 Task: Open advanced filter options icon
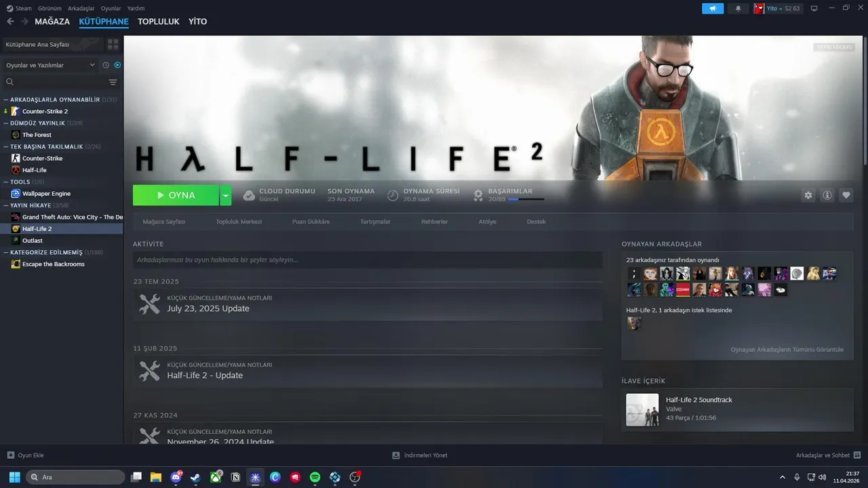tap(113, 82)
